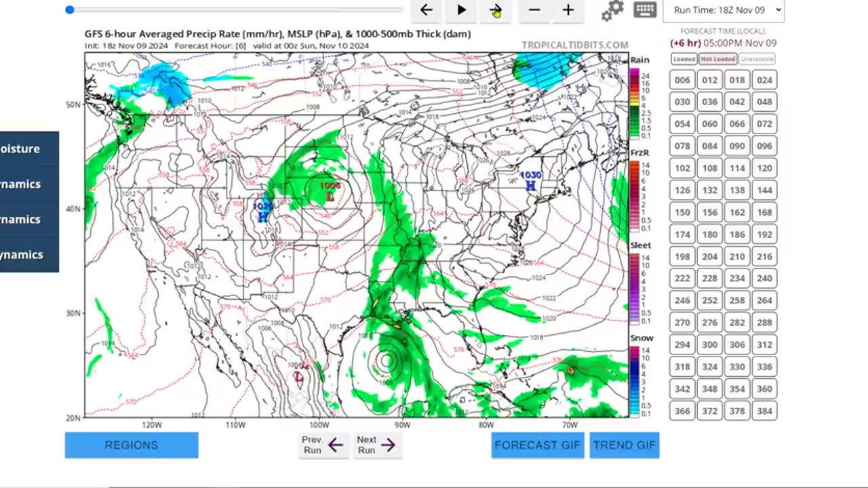This screenshot has height=488, width=868.
Task: Select forecast hour 006
Action: [682, 80]
